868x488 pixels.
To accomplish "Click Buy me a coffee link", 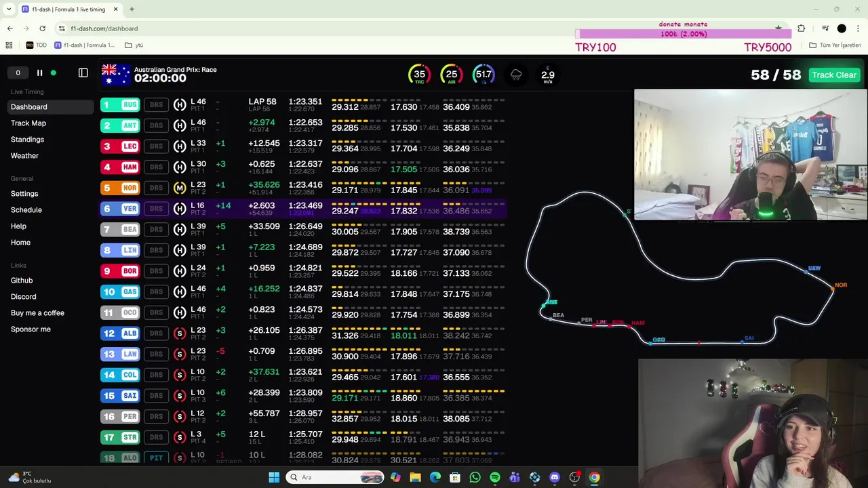I will [x=37, y=312].
